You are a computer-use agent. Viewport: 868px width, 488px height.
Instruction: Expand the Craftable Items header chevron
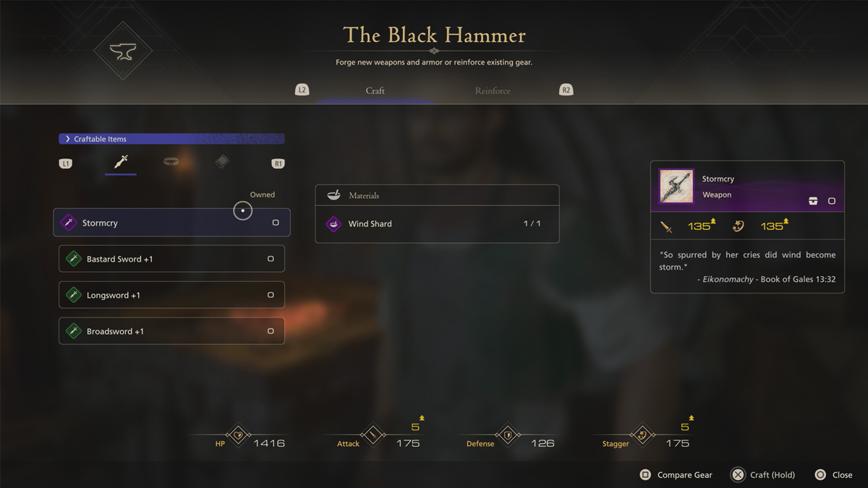click(x=68, y=139)
